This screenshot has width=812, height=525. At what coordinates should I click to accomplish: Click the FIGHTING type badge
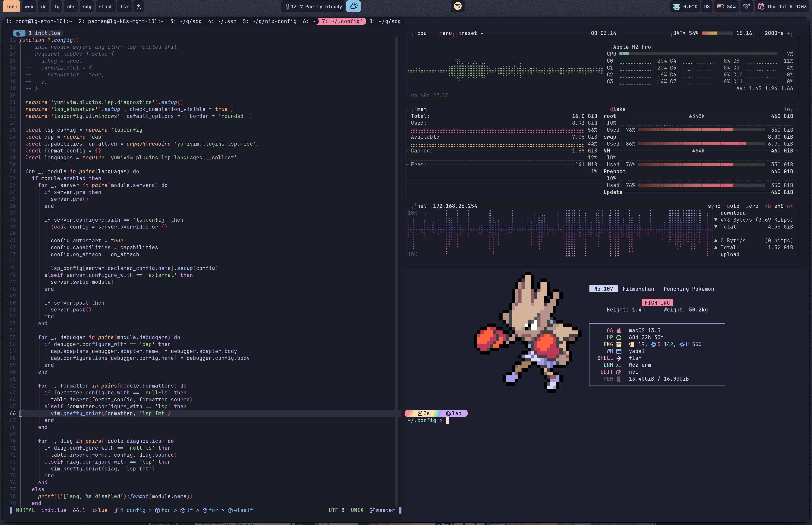pos(657,303)
